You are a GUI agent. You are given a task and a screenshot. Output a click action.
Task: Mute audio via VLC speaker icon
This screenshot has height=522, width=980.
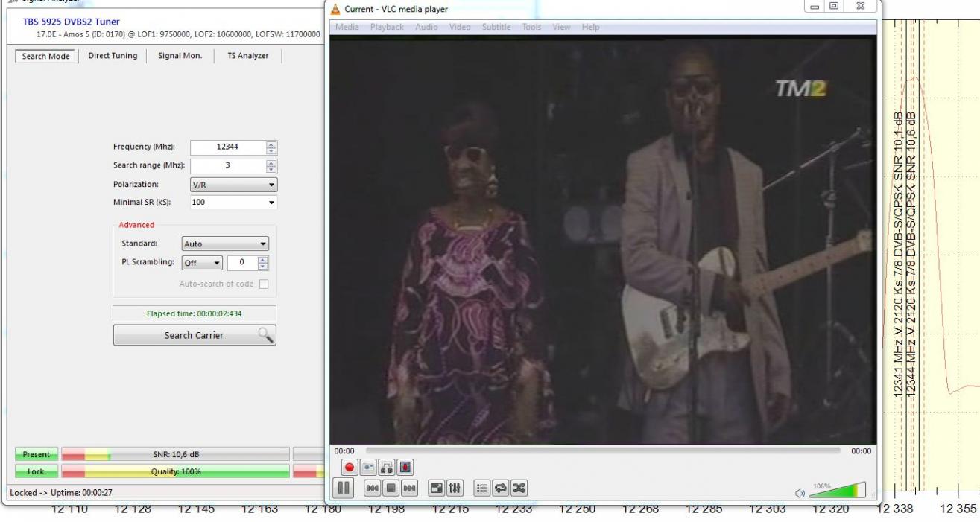800,492
